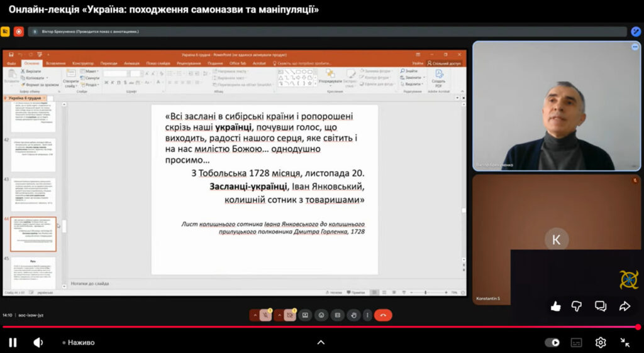Expand microphone options arrow in meeting bar

click(254, 315)
